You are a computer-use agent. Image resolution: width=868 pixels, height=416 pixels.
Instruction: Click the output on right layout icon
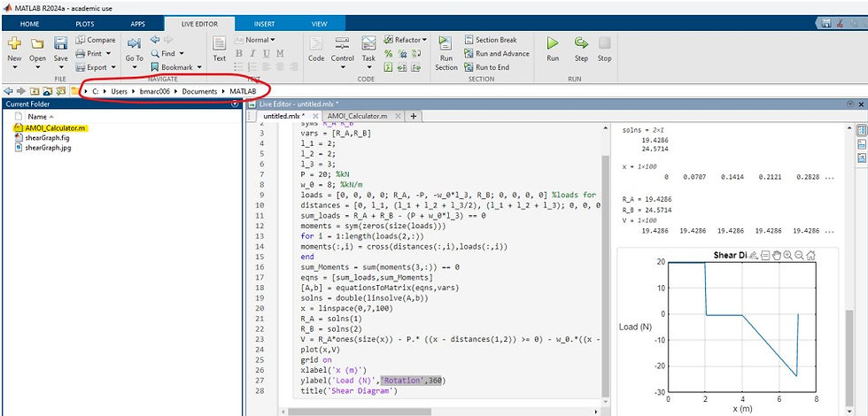[861, 131]
